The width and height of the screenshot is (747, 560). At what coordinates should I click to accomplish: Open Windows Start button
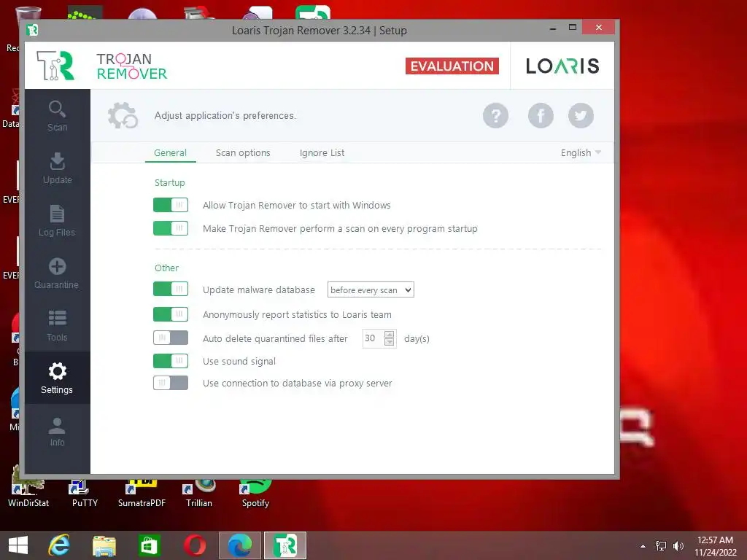pyautogui.click(x=18, y=545)
